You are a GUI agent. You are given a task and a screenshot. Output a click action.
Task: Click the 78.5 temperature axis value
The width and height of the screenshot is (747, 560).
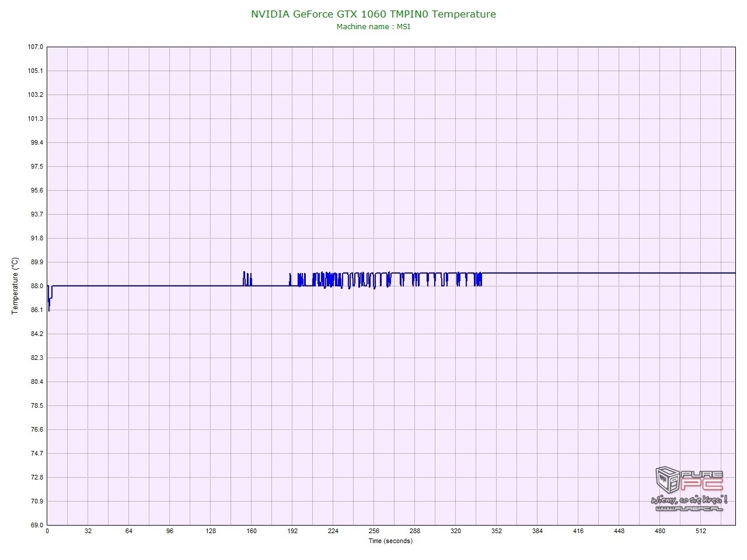37,405
